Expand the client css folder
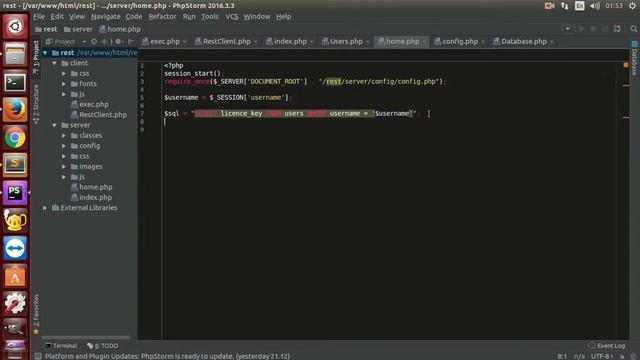The image size is (640, 360). pos(64,73)
